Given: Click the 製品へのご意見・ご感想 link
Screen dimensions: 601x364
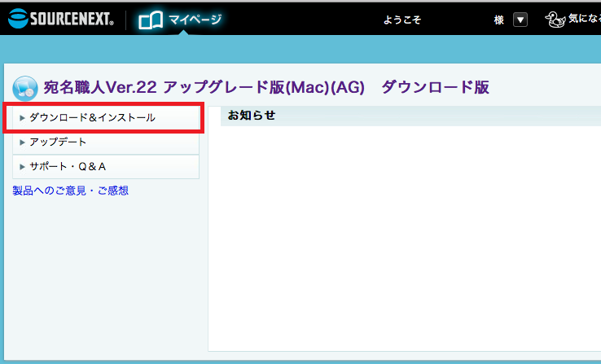Looking at the screenshot, I should tap(71, 191).
